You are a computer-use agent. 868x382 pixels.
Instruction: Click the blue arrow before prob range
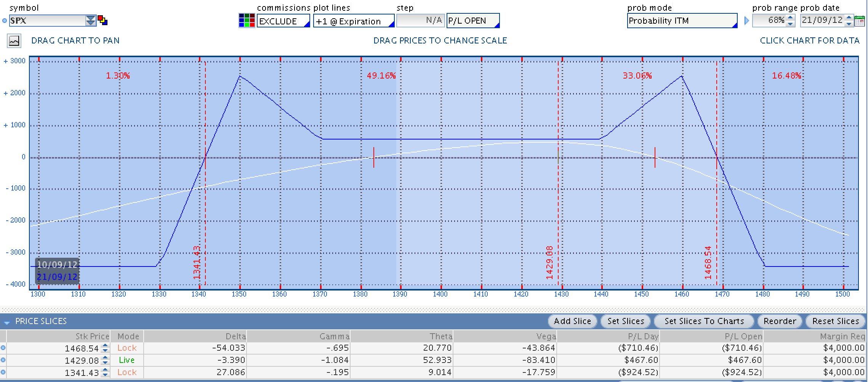pos(746,21)
